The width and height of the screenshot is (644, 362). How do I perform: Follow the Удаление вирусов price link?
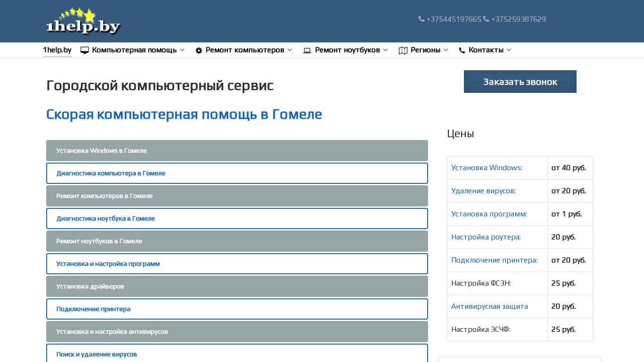pyautogui.click(x=483, y=191)
